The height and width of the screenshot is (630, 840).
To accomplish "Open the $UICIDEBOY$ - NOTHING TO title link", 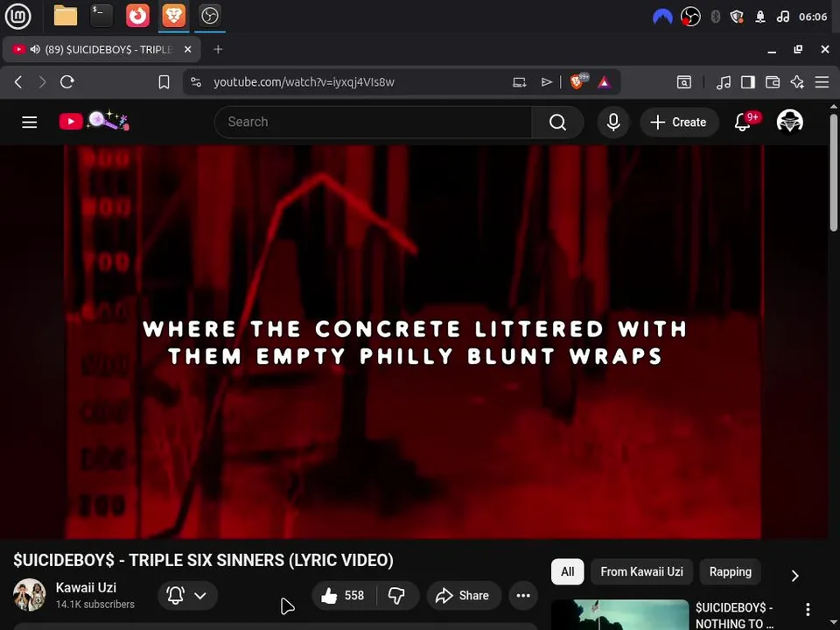I will 734,615.
